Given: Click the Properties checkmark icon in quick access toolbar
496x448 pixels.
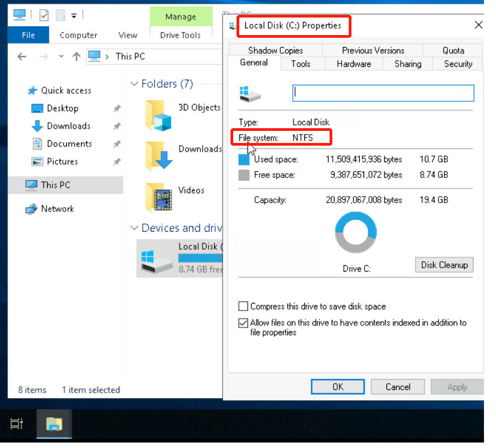Looking at the screenshot, I should (x=44, y=15).
